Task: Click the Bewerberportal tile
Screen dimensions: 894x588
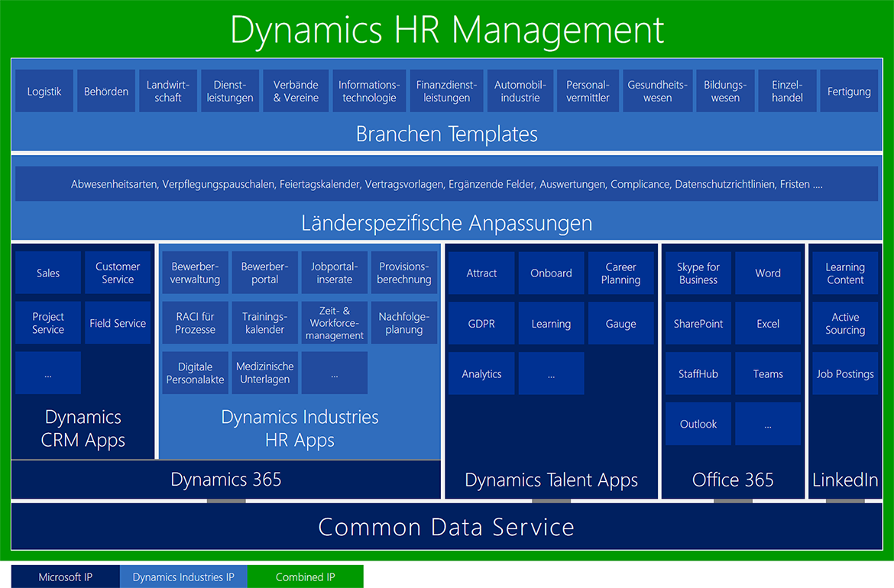Action: pyautogui.click(x=265, y=273)
